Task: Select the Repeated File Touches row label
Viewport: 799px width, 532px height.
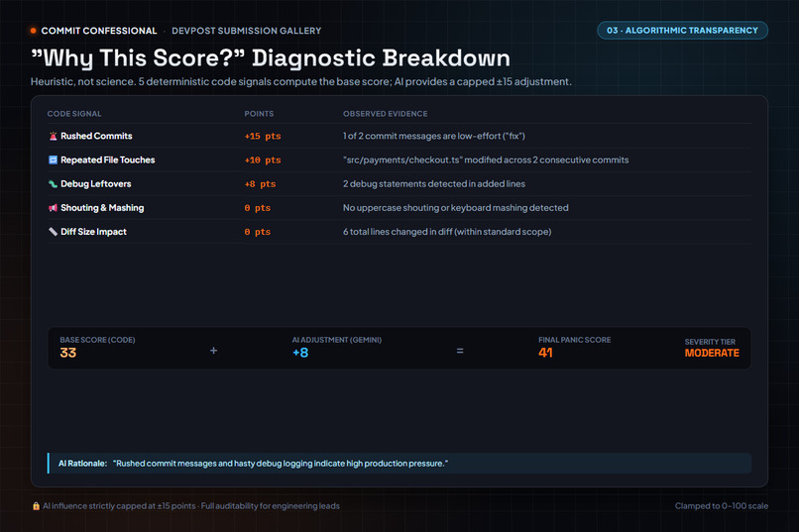Action: 107,160
